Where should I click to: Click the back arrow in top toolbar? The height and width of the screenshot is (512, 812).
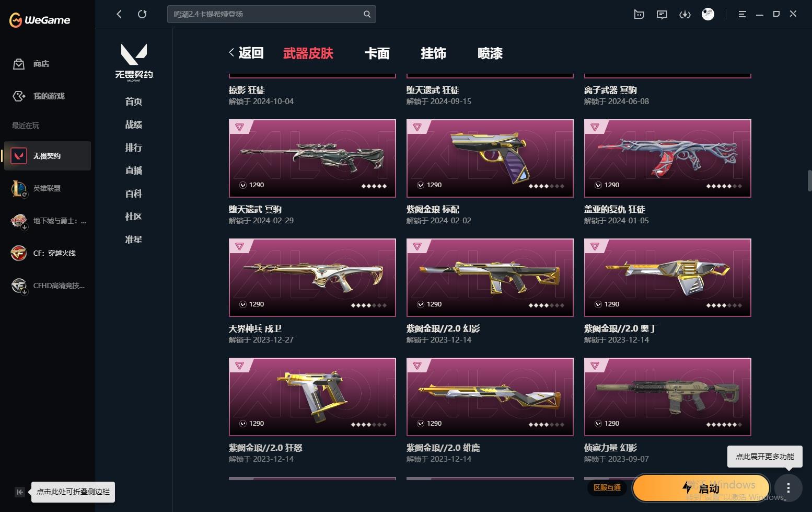click(119, 14)
